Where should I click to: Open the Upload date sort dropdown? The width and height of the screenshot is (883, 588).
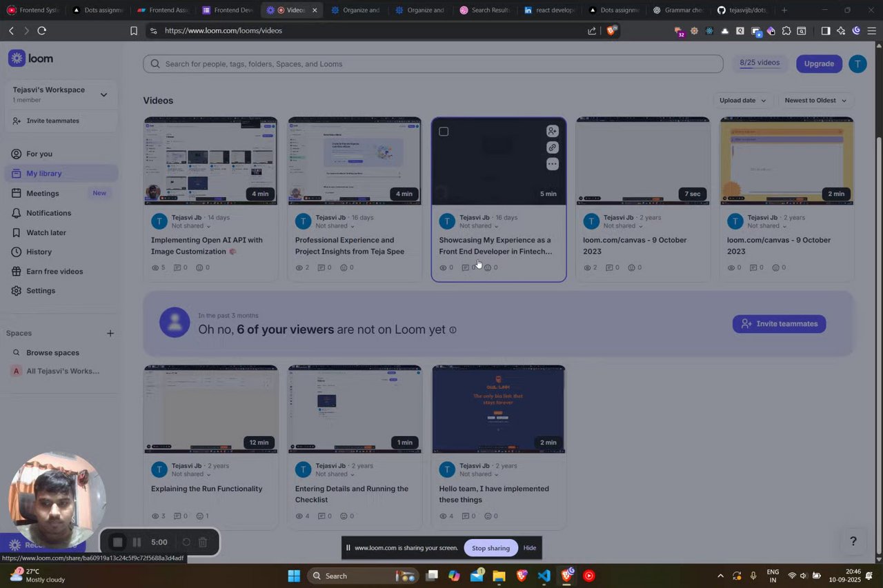coord(742,101)
